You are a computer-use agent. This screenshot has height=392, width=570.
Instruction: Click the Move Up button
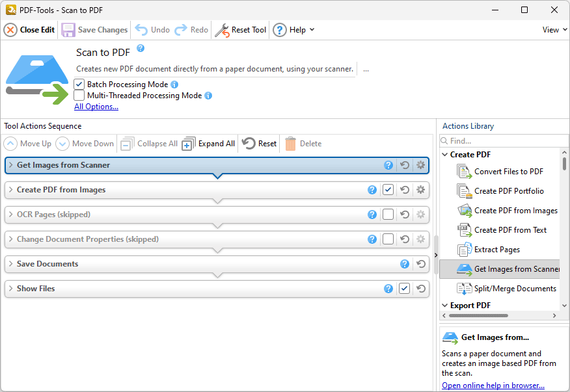(x=28, y=144)
